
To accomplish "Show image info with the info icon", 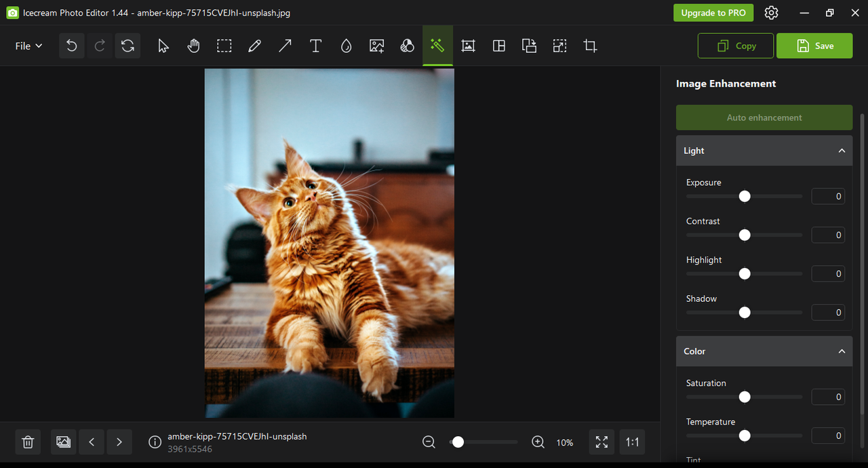I will click(x=155, y=442).
